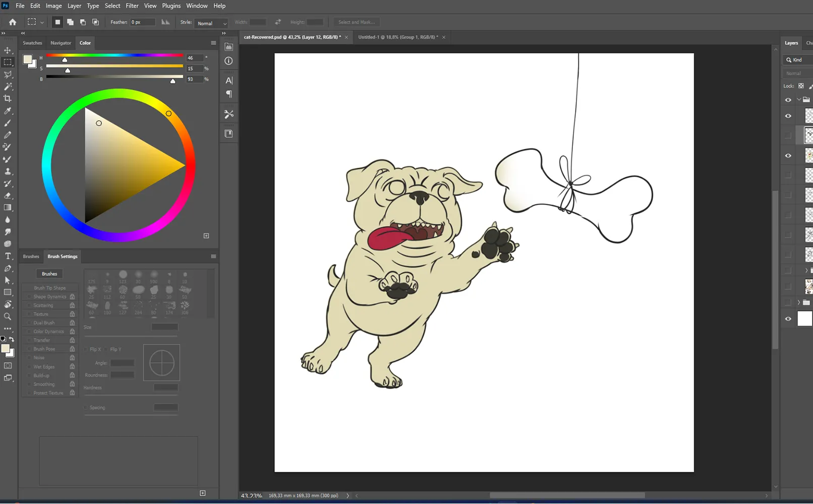Open the Filter menu

tap(132, 6)
